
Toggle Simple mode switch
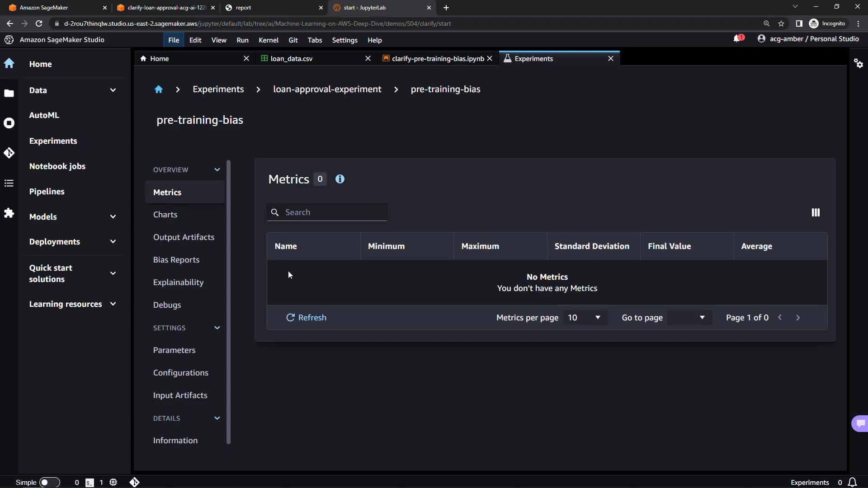tap(49, 482)
